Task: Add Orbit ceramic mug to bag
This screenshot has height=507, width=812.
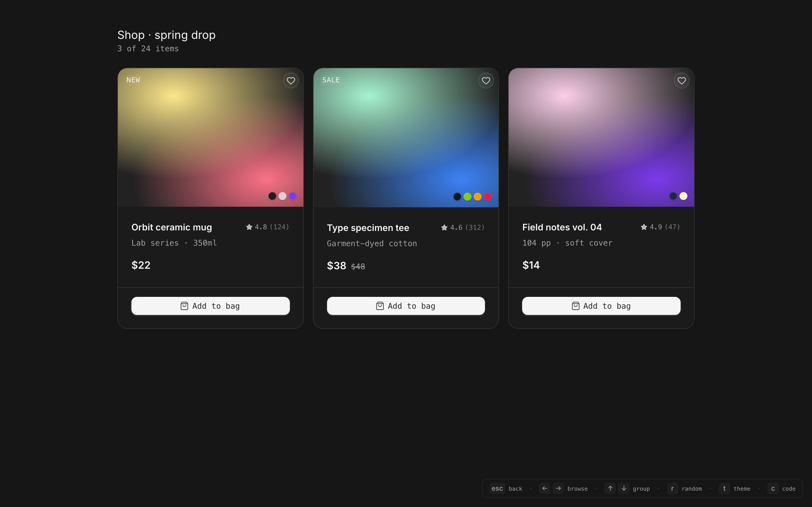Action: [210, 306]
